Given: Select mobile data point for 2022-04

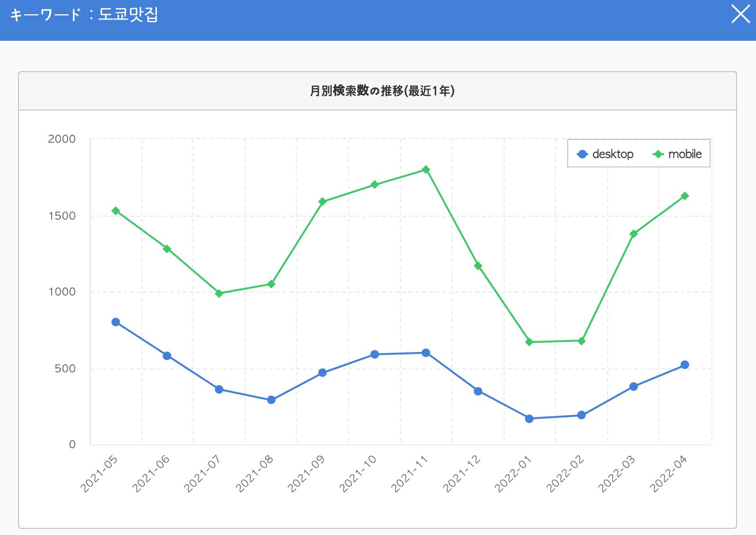Looking at the screenshot, I should click(x=685, y=196).
